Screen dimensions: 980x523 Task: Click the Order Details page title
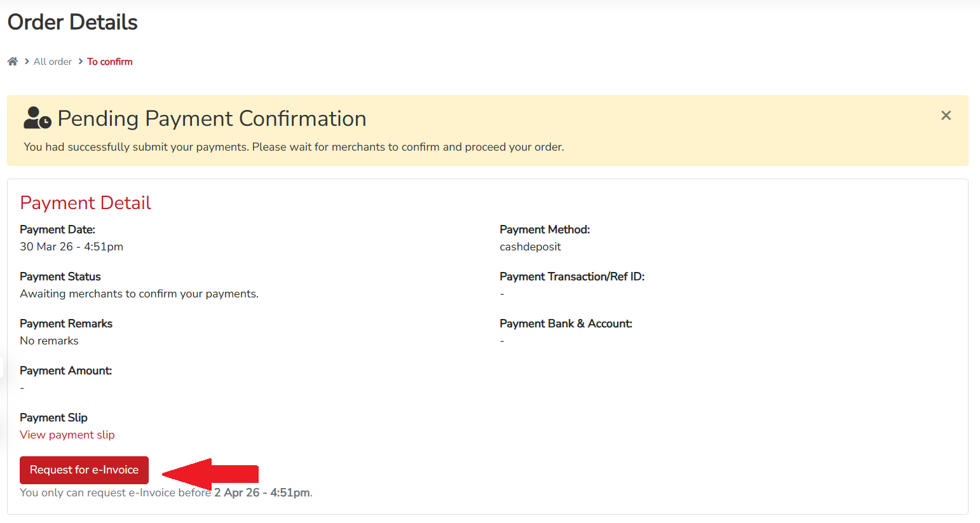(72, 22)
